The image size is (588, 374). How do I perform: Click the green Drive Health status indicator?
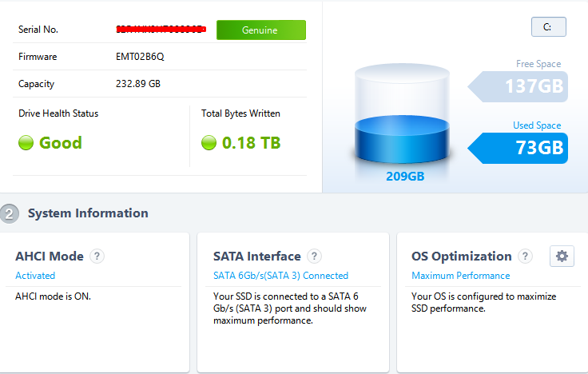(x=26, y=143)
